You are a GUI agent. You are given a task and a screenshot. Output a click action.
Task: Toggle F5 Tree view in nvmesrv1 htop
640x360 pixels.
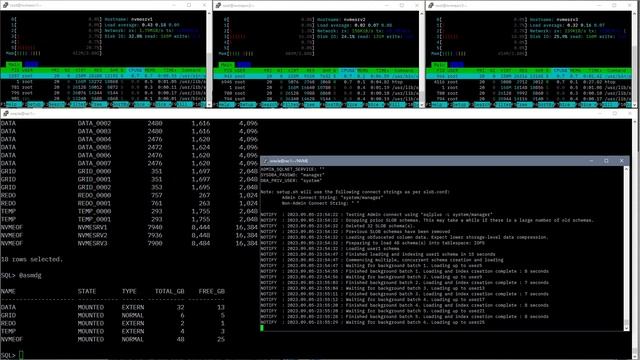100,104
